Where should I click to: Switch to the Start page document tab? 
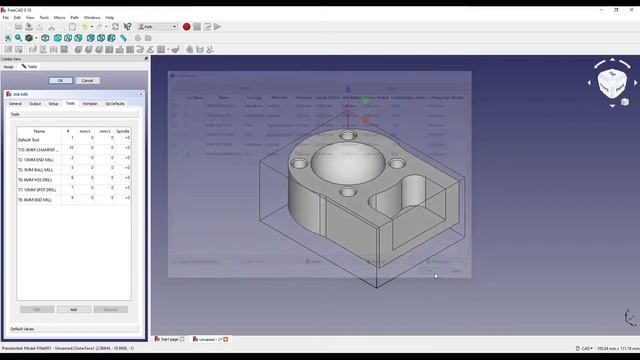(169, 339)
